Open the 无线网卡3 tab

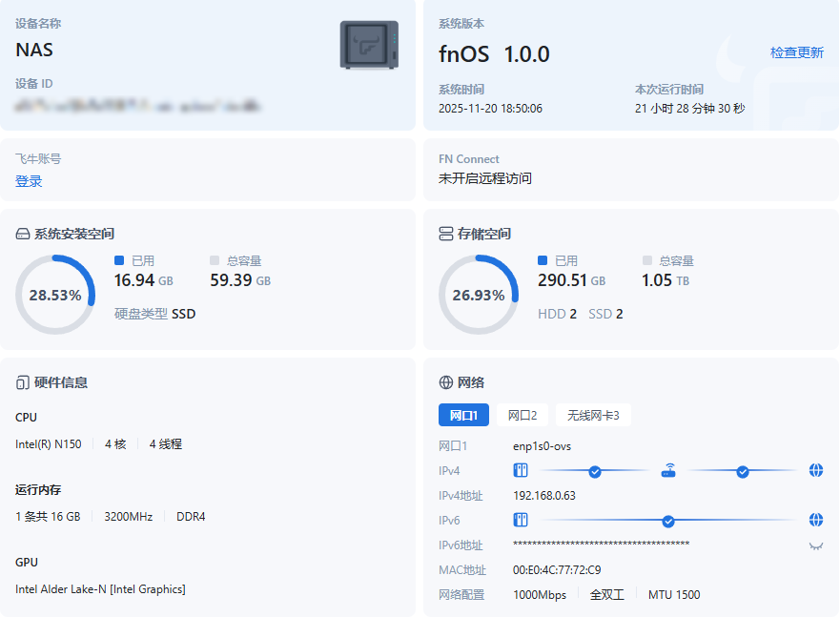click(593, 415)
